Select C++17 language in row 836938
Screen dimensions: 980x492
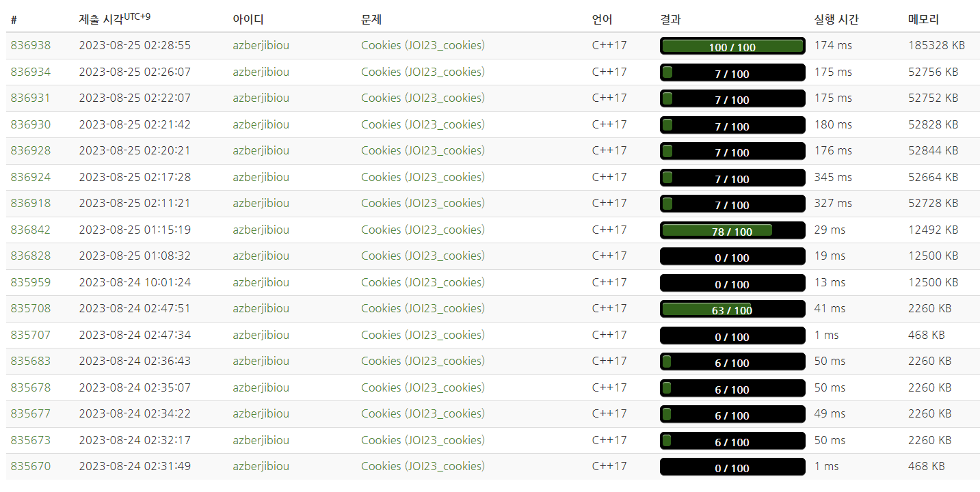(609, 46)
